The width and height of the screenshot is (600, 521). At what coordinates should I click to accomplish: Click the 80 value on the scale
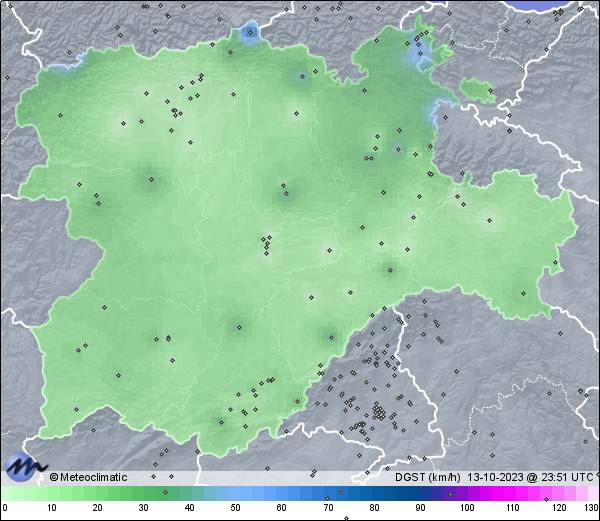point(375,508)
